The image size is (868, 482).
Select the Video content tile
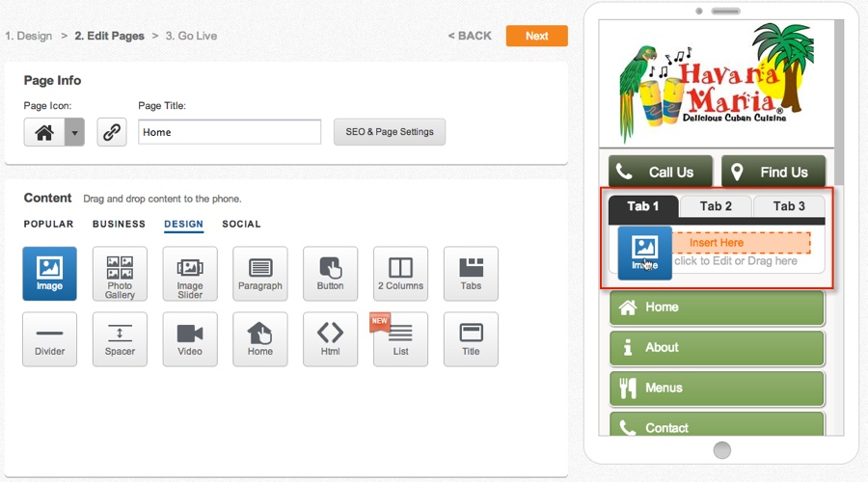[190, 339]
